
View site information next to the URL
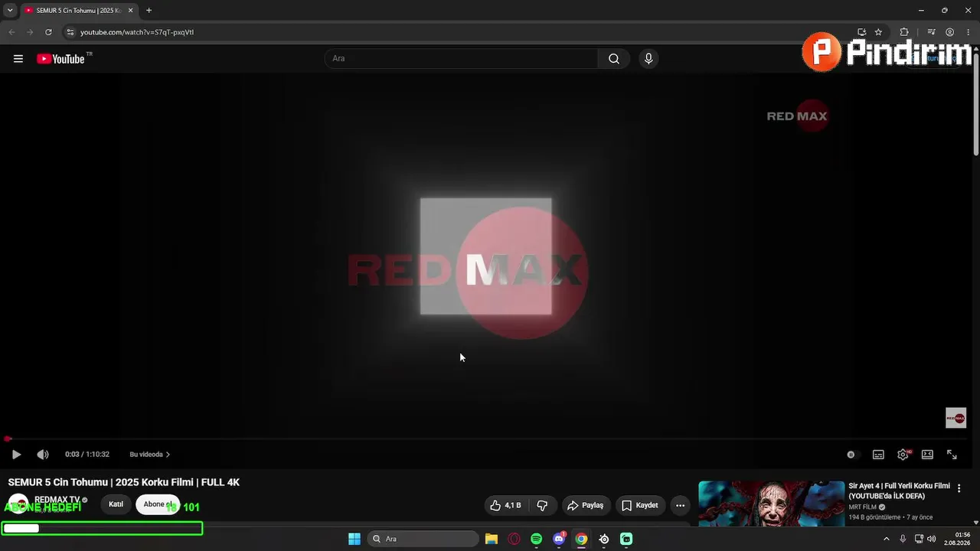(x=70, y=32)
